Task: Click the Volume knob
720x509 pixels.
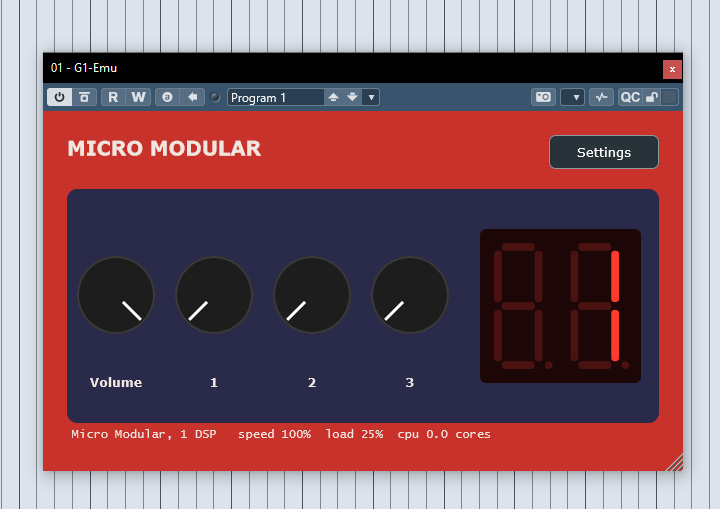Action: [116, 295]
